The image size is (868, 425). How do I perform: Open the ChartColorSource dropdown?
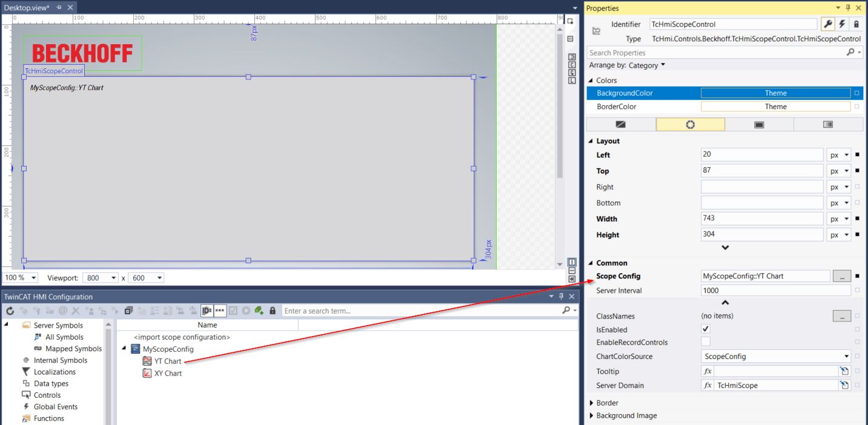[776, 357]
